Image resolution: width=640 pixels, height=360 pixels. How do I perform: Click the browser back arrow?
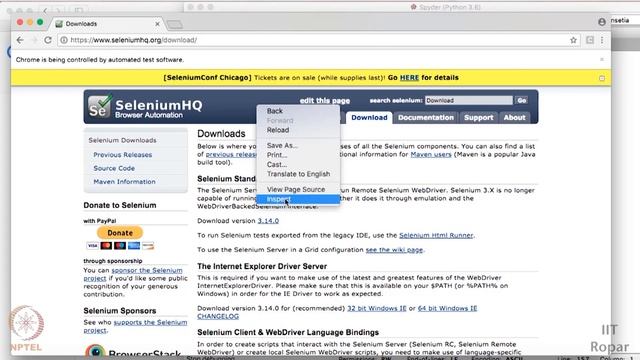[x=20, y=40]
